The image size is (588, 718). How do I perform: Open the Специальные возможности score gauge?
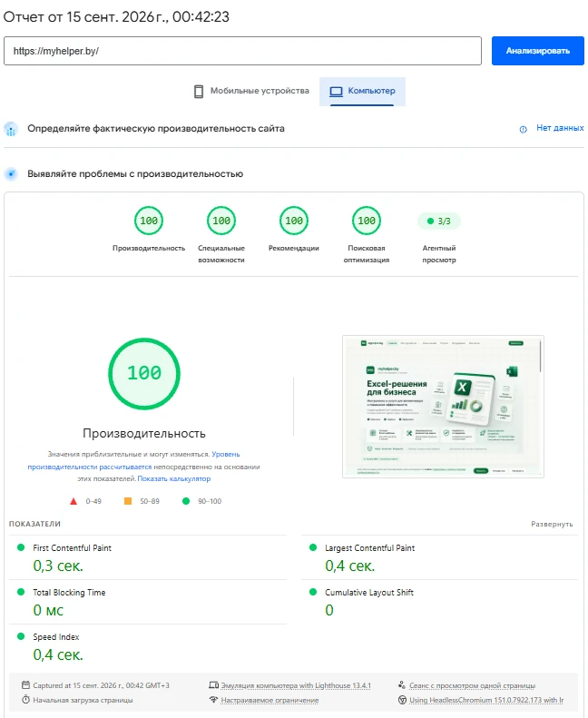click(x=221, y=221)
